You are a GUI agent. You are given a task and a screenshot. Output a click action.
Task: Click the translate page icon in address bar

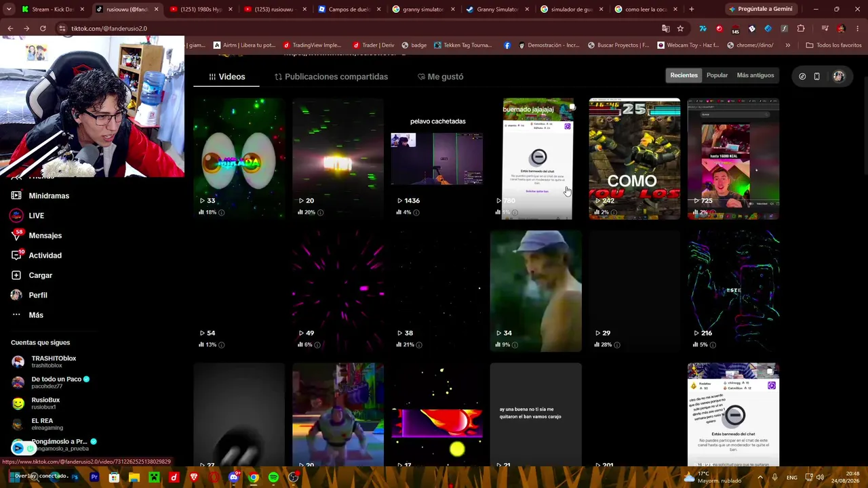click(x=665, y=28)
